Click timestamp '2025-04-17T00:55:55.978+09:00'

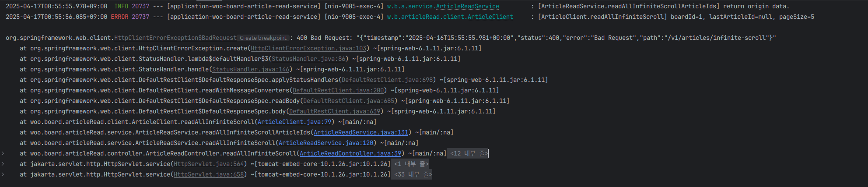[x=56, y=7]
